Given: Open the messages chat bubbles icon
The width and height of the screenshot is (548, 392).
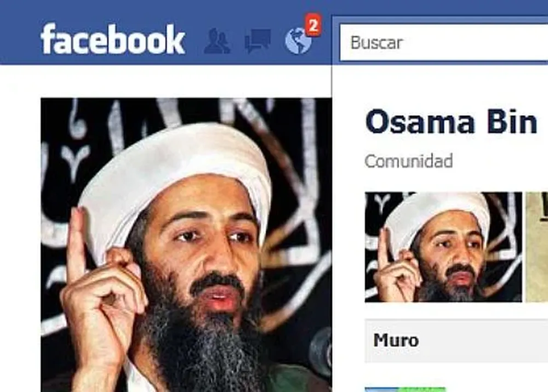Looking at the screenshot, I should click(258, 41).
